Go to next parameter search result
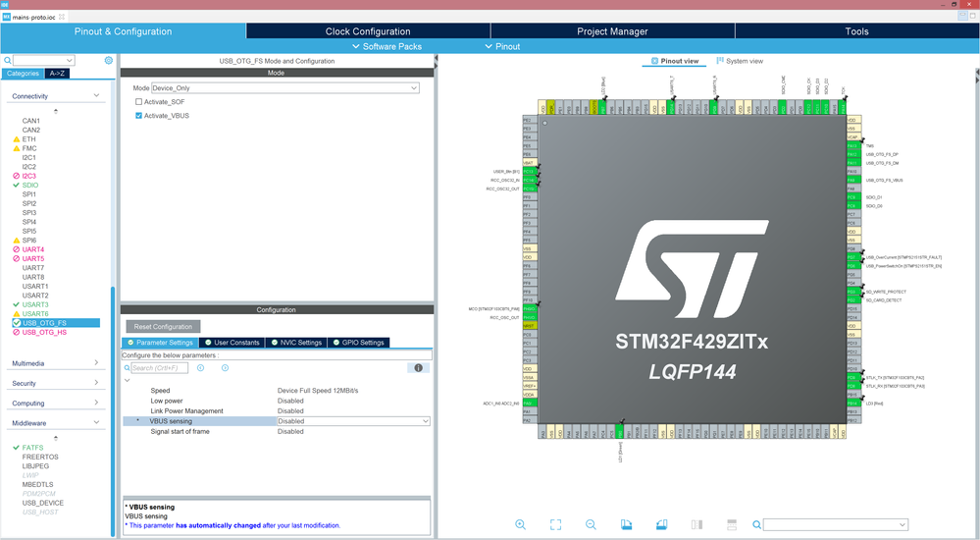The width and height of the screenshot is (980, 540). (225, 368)
